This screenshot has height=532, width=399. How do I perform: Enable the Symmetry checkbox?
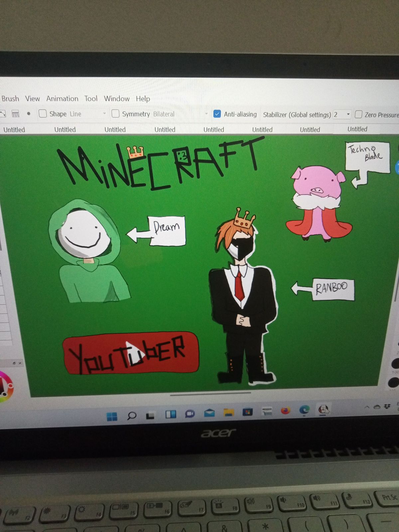(115, 114)
